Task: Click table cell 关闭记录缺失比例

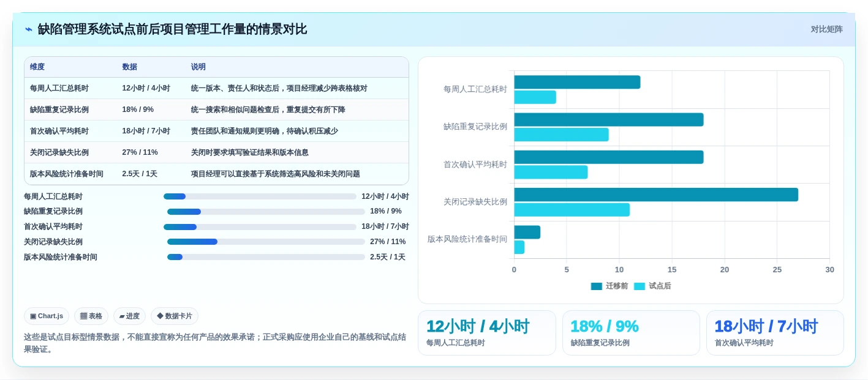Action: (59, 152)
